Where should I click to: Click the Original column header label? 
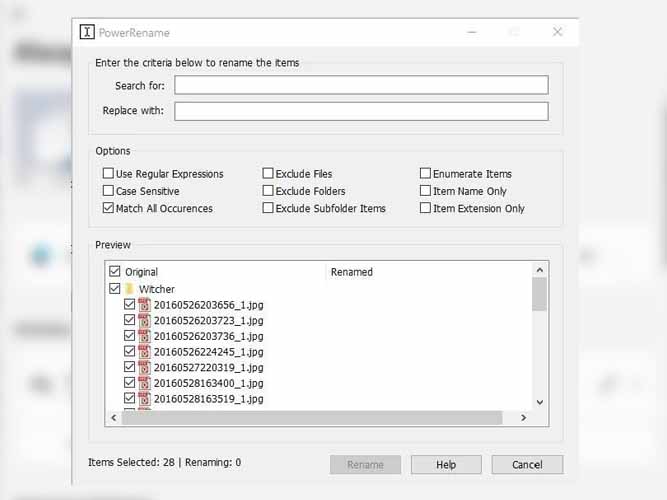tap(141, 272)
